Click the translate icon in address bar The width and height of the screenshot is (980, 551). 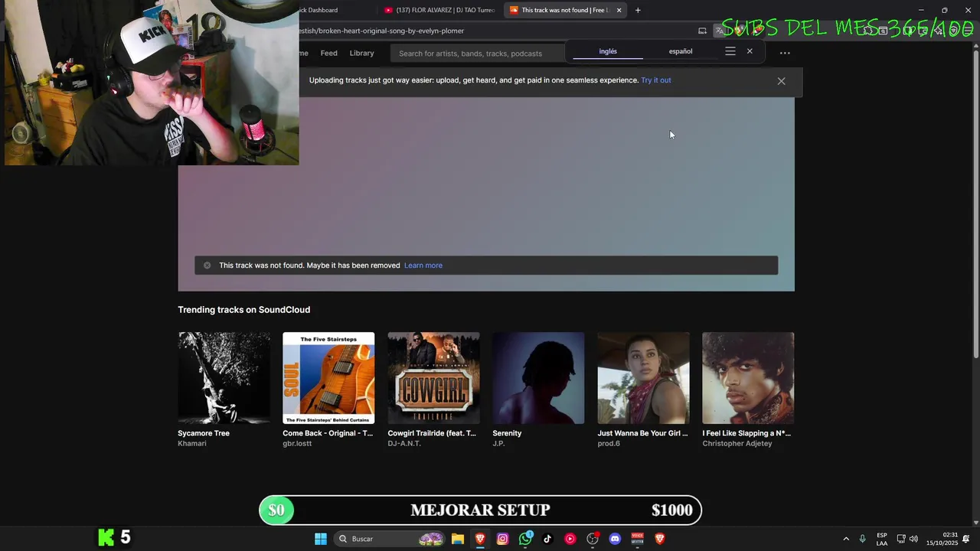point(720,31)
